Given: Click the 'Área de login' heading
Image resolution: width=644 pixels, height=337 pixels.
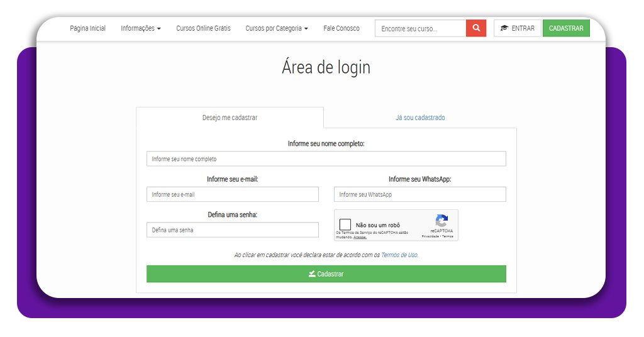Looking at the screenshot, I should (x=326, y=67).
